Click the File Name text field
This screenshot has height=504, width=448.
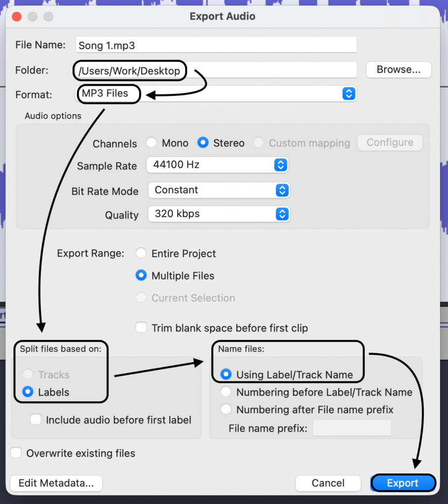click(x=216, y=45)
